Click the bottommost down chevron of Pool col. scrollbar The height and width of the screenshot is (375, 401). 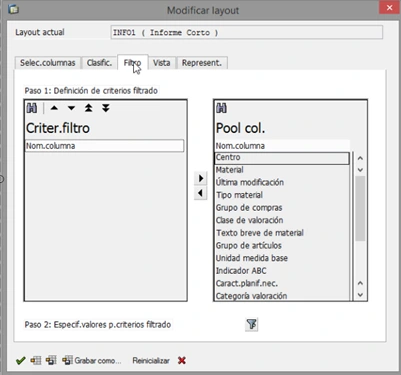point(360,295)
